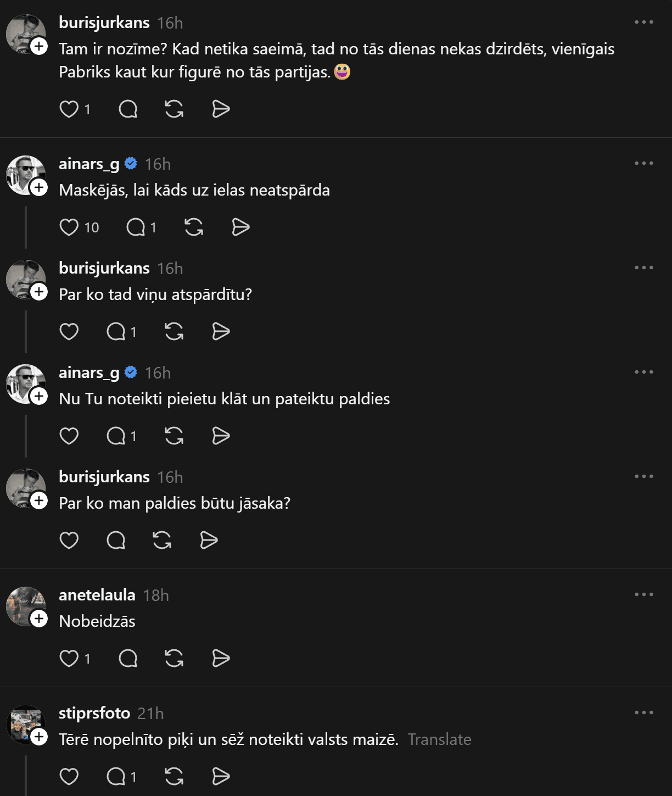Open ainars_g profile from "Maskējās" reply
Viewport: 672px width, 796px height.
[x=89, y=164]
